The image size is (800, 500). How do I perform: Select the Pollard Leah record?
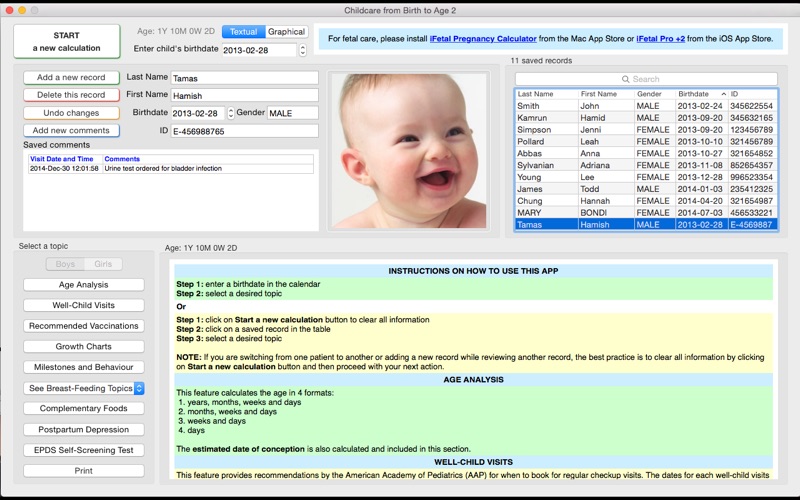click(646, 141)
